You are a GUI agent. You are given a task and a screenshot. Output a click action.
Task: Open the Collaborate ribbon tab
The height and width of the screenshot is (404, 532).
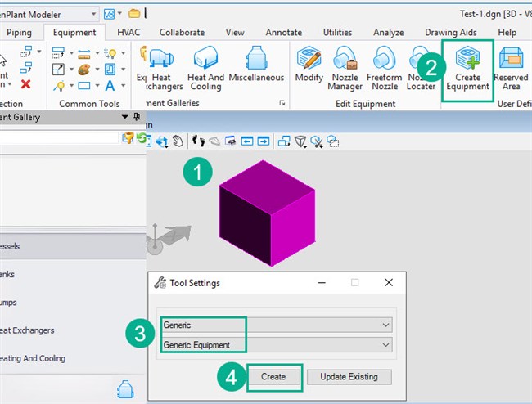(182, 33)
